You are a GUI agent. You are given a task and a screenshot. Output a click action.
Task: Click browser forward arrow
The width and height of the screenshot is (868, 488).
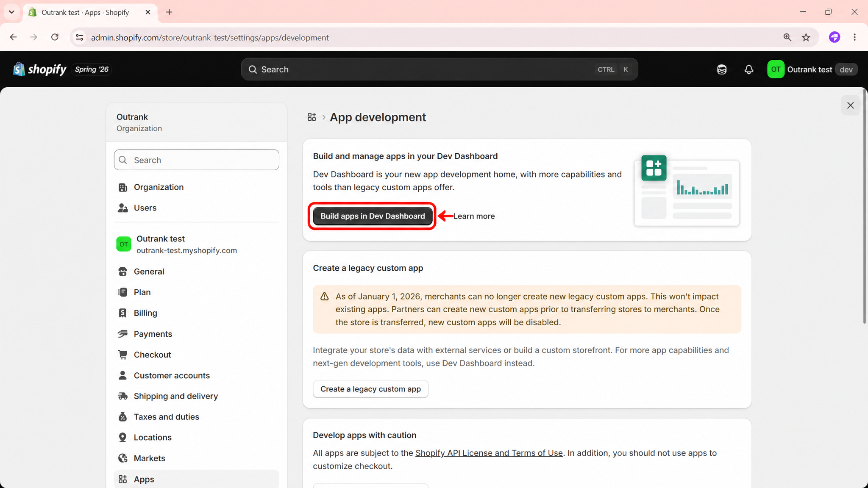coord(34,37)
